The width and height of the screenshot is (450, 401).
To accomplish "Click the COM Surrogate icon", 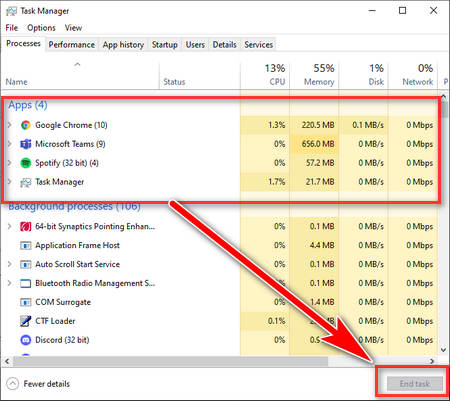I will coord(26,302).
